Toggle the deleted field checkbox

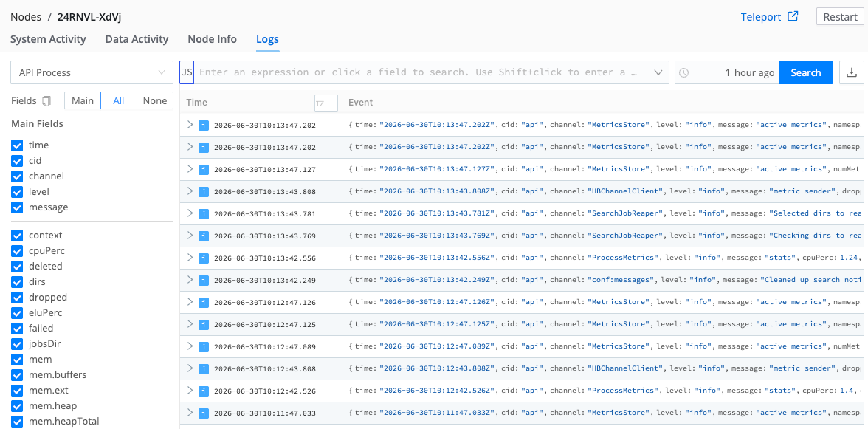[16, 267]
